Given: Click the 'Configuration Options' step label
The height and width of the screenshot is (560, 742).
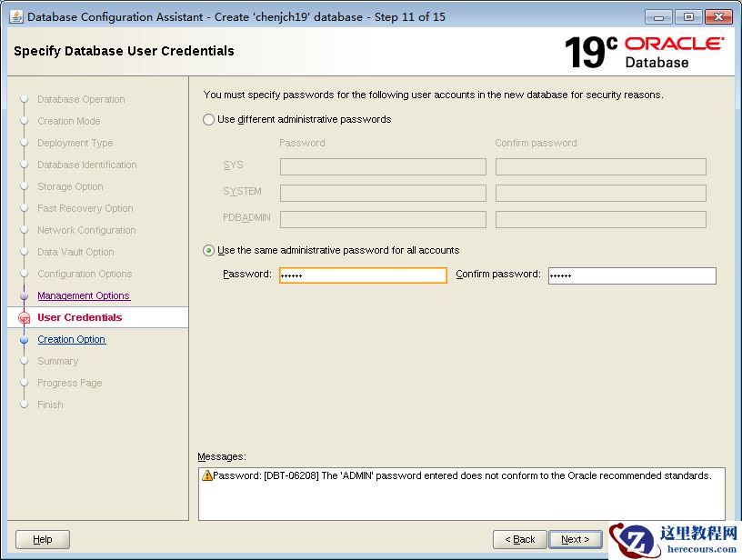Looking at the screenshot, I should tap(85, 274).
